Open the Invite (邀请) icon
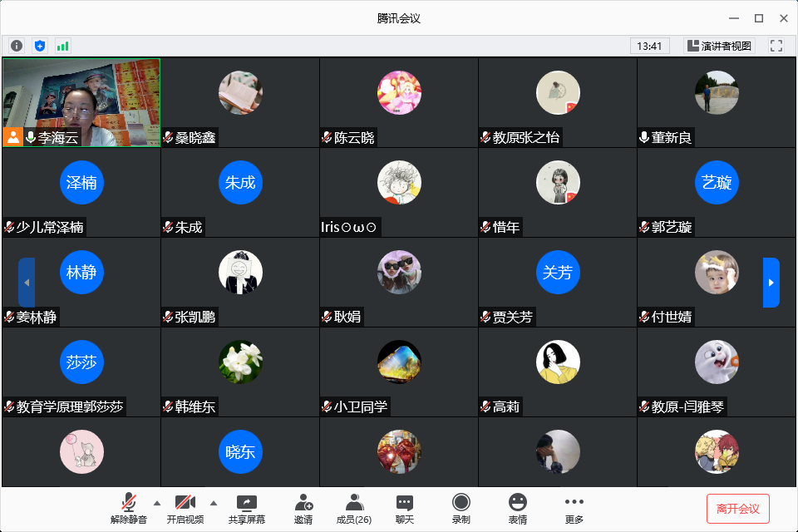The width and height of the screenshot is (798, 532). click(x=303, y=509)
